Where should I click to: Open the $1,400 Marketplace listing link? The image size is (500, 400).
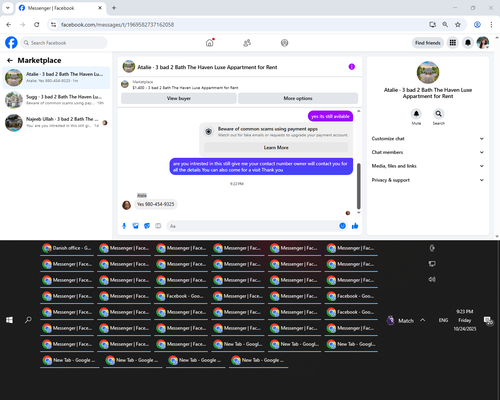(185, 88)
